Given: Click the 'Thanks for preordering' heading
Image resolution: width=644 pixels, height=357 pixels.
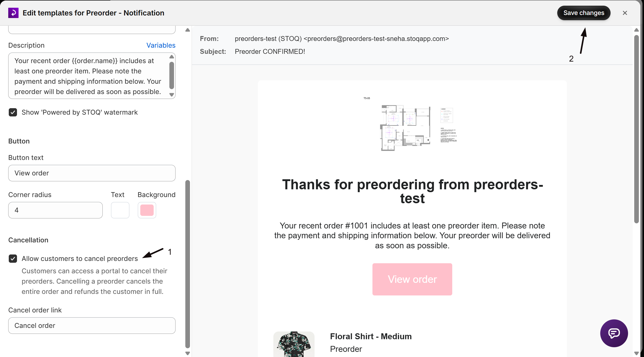Looking at the screenshot, I should (412, 191).
